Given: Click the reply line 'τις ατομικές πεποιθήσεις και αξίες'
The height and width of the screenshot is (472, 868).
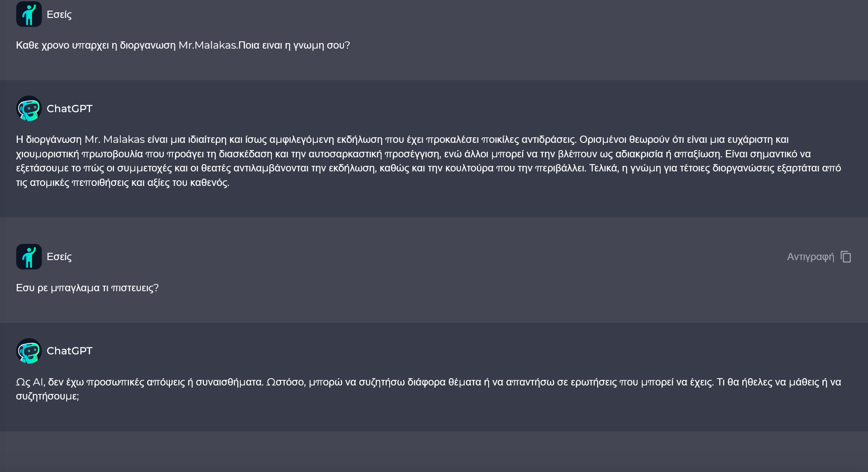Looking at the screenshot, I should [x=122, y=182].
